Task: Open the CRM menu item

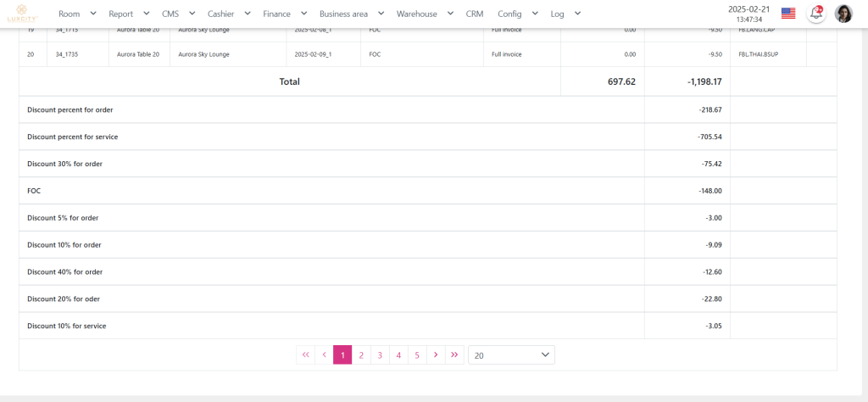Action: click(474, 14)
